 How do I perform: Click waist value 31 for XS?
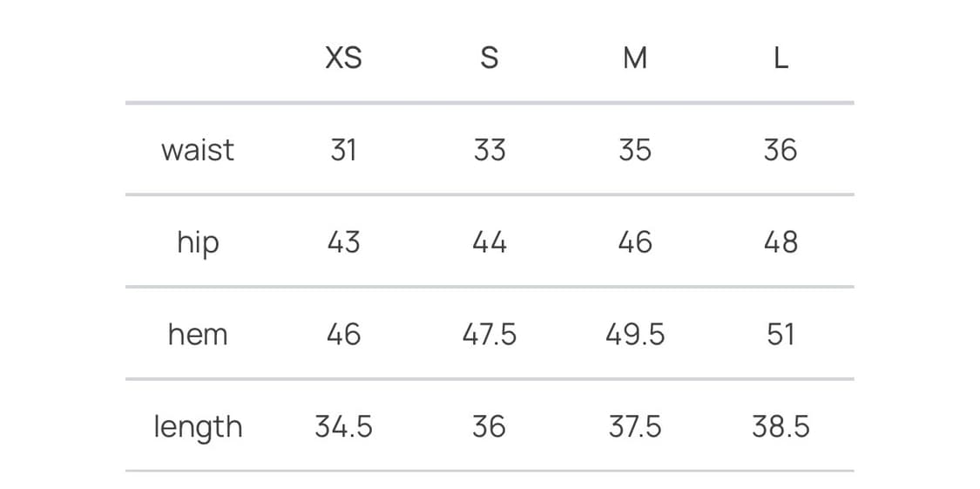pyautogui.click(x=343, y=150)
